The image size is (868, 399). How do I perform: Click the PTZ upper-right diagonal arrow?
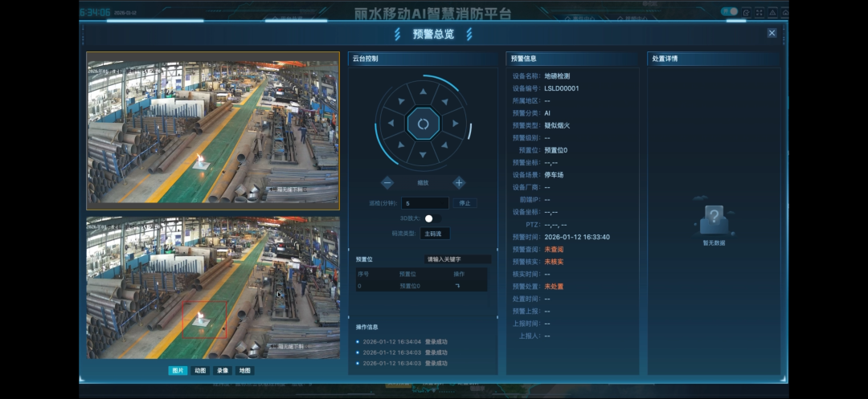[444, 102]
